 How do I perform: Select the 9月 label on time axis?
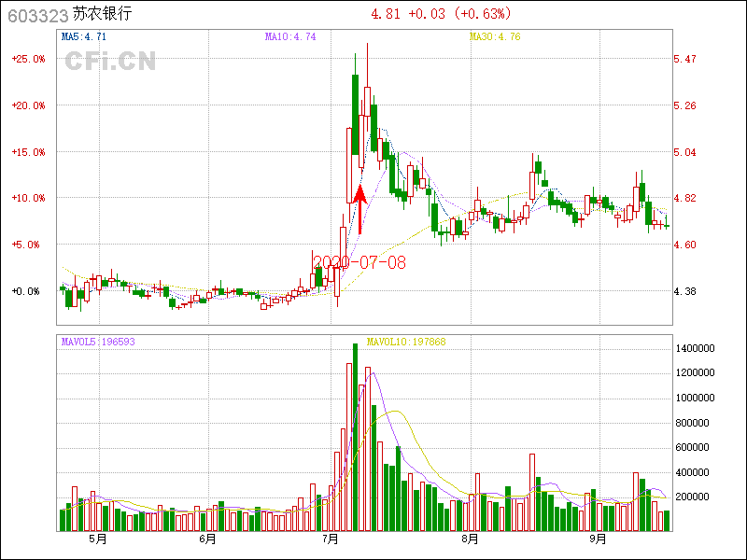pyautogui.click(x=598, y=539)
